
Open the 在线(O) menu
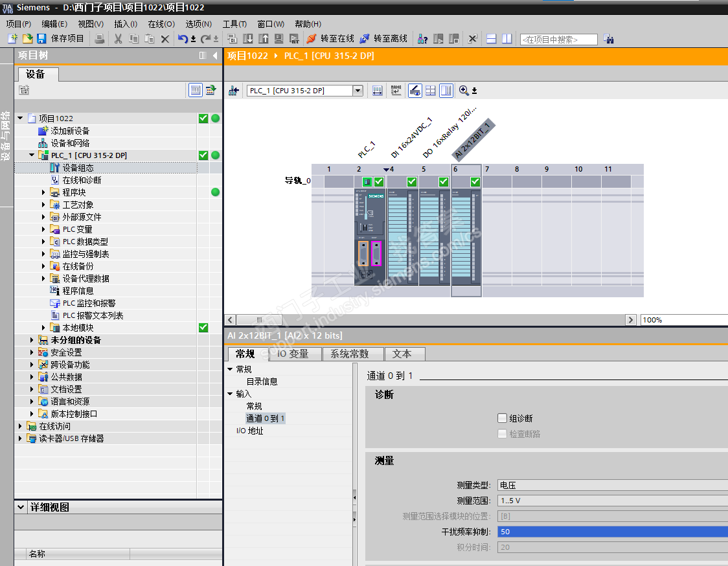(x=161, y=24)
